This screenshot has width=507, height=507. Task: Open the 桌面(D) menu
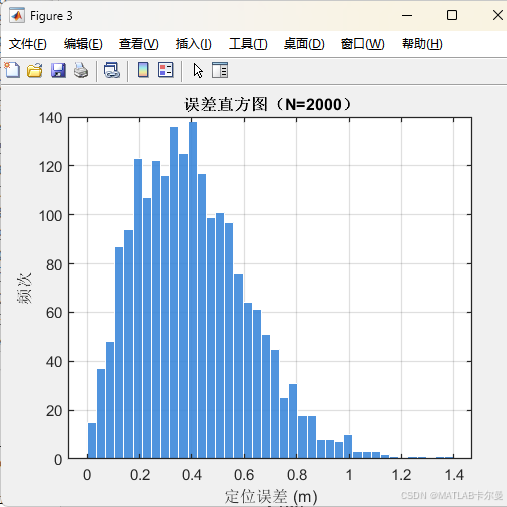304,44
